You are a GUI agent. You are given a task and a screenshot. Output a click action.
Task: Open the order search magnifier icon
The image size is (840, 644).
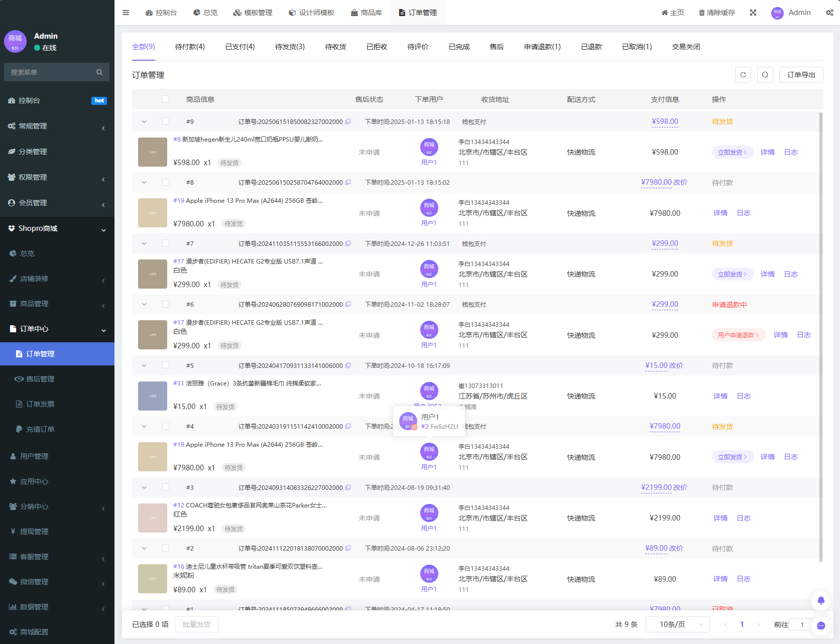(765, 74)
